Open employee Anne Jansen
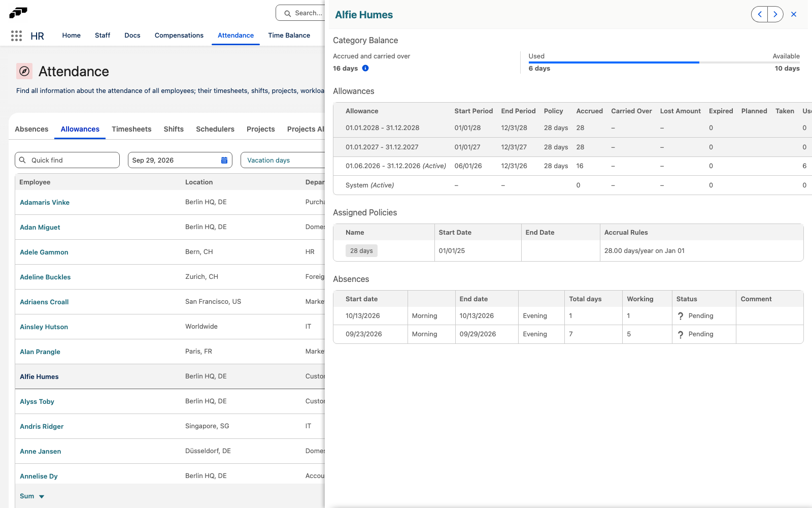812x508 pixels. (41, 451)
